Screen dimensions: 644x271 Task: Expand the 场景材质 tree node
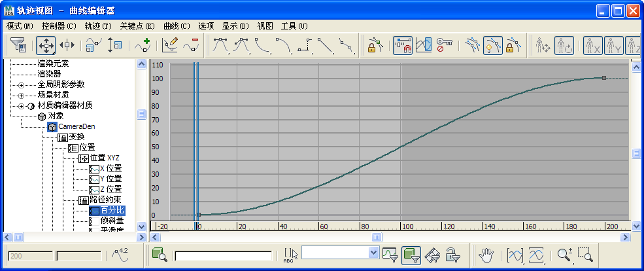click(x=22, y=96)
